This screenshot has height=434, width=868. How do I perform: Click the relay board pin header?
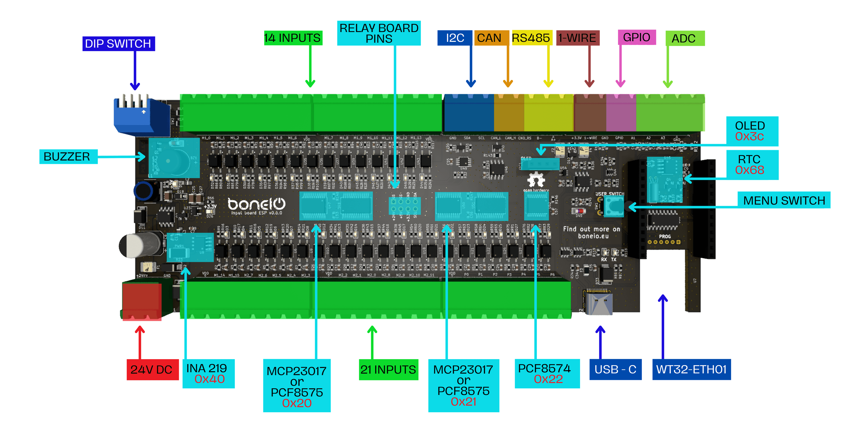pyautogui.click(x=404, y=205)
